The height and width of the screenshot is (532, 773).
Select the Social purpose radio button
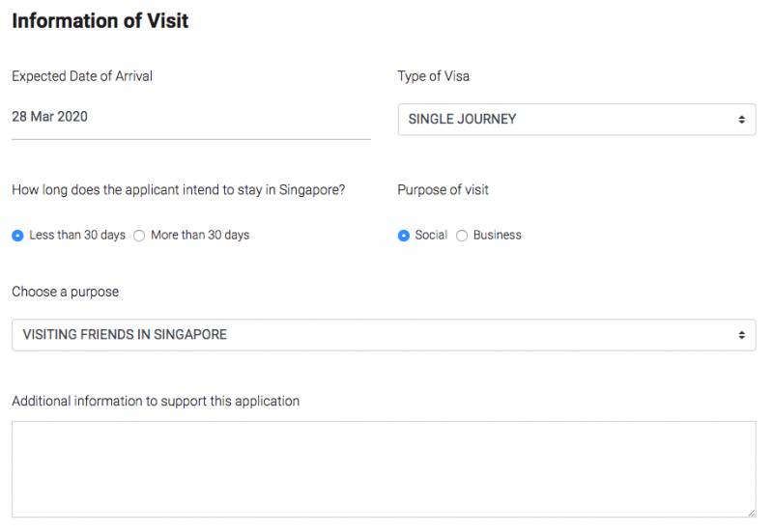pos(404,236)
